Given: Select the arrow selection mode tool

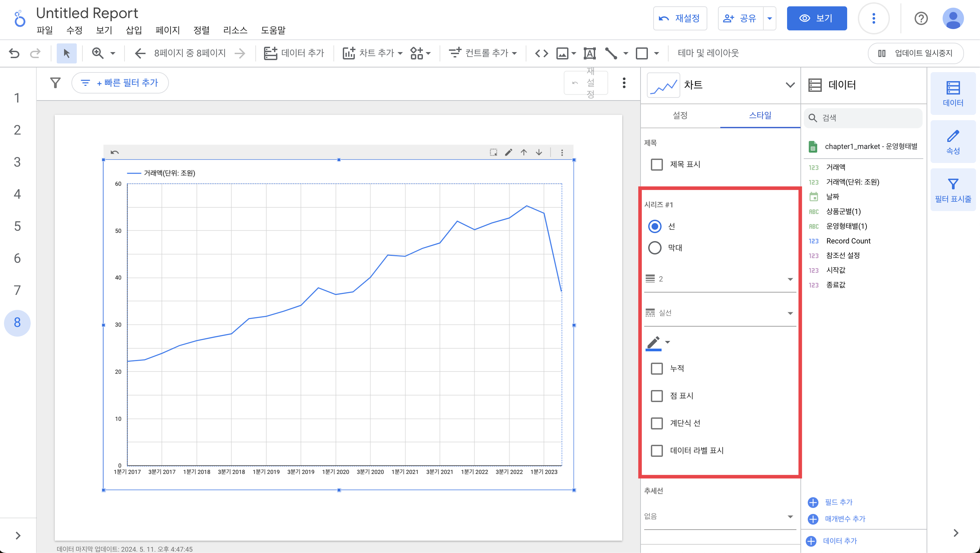Looking at the screenshot, I should tap(66, 53).
